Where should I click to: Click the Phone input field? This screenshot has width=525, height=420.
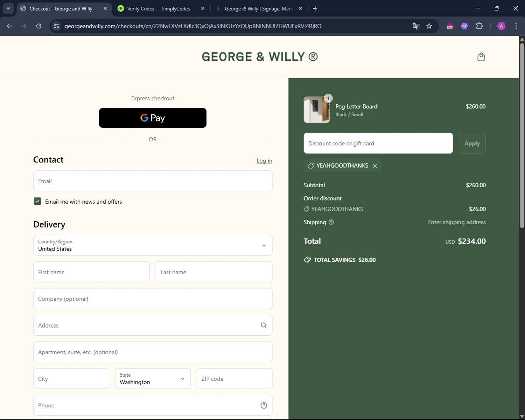(x=153, y=405)
